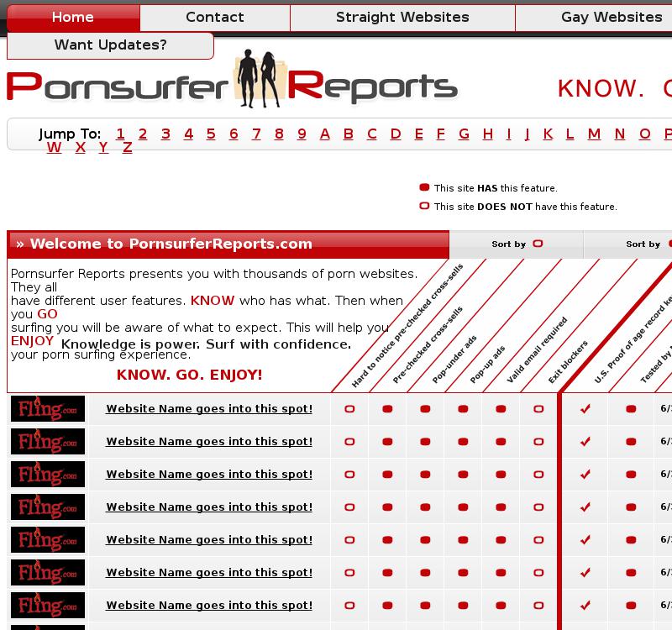Click the topmost row's Pop-under ads indicator

[x=425, y=409]
